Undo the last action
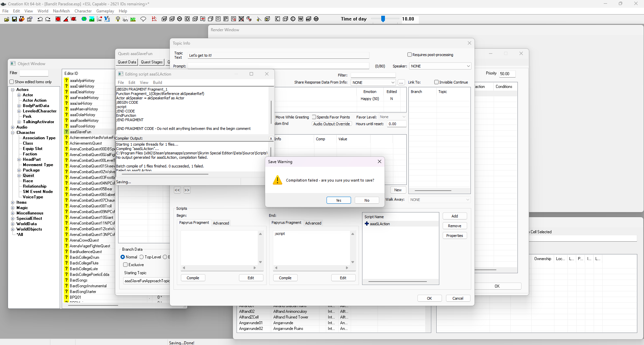The image size is (644, 345). (x=40, y=19)
